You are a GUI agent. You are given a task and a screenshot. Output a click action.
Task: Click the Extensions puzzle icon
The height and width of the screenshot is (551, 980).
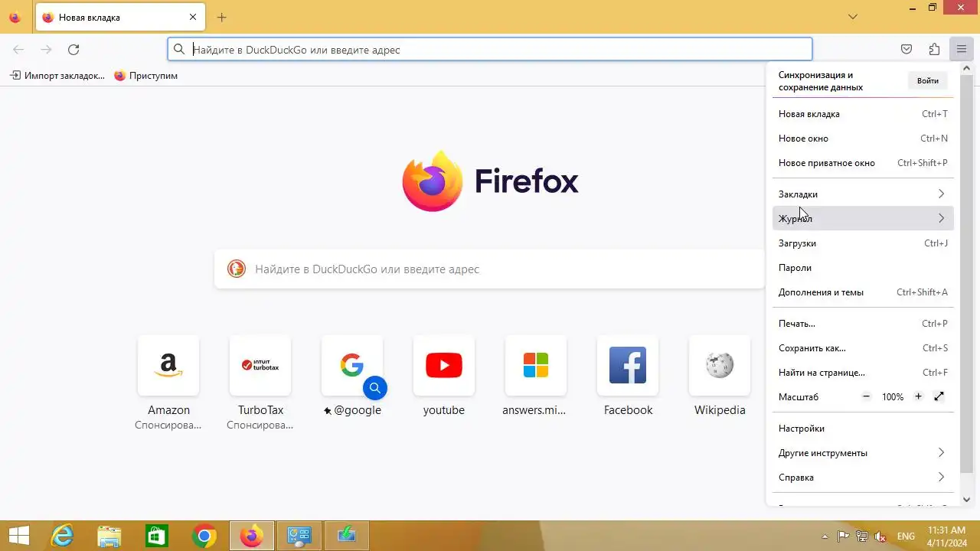click(x=934, y=50)
